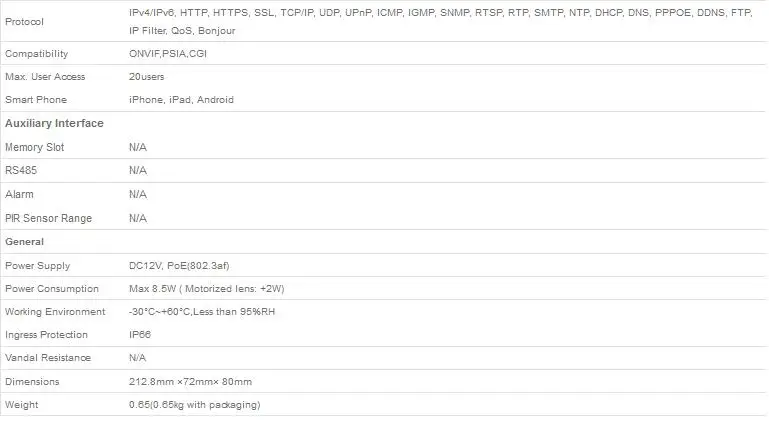Viewport: 769px width, 436px height.
Task: Click the General section heading
Action: point(25,242)
